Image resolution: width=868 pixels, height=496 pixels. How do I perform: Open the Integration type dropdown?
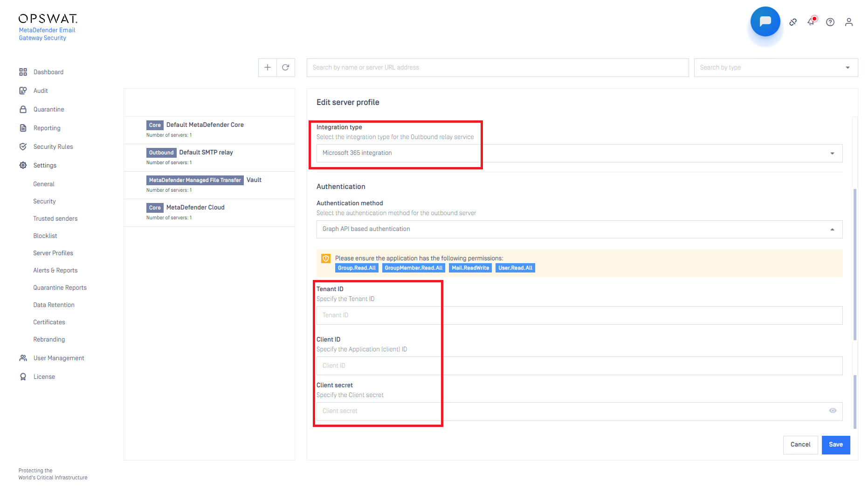coord(579,153)
